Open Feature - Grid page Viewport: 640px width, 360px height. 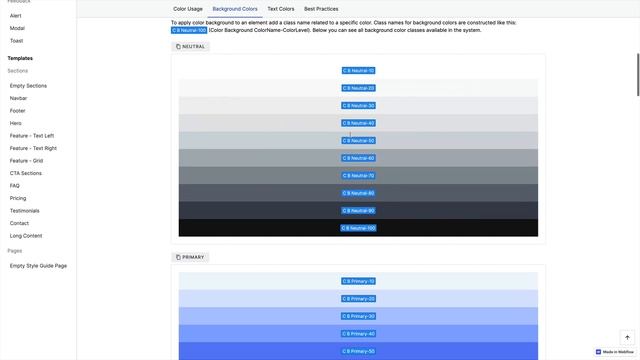27,161
